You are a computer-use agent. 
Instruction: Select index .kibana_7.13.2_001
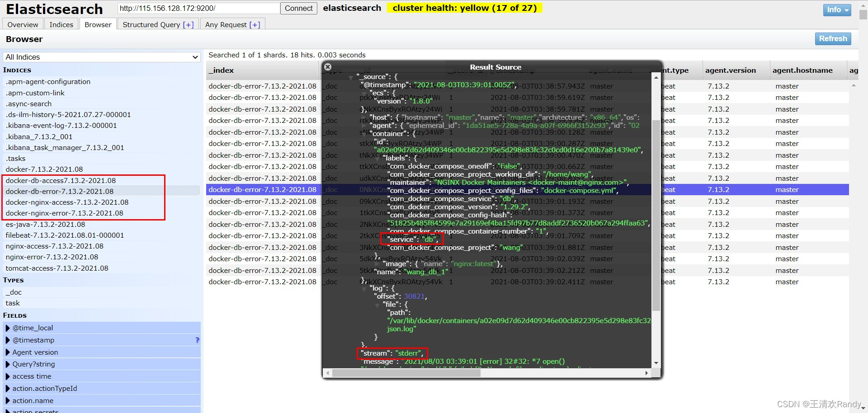click(102, 136)
